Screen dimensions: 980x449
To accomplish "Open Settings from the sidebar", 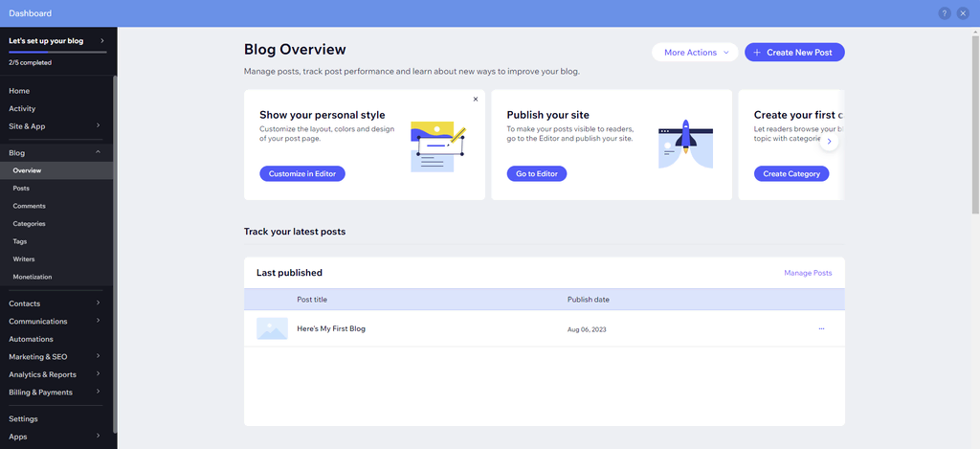I will (x=24, y=418).
